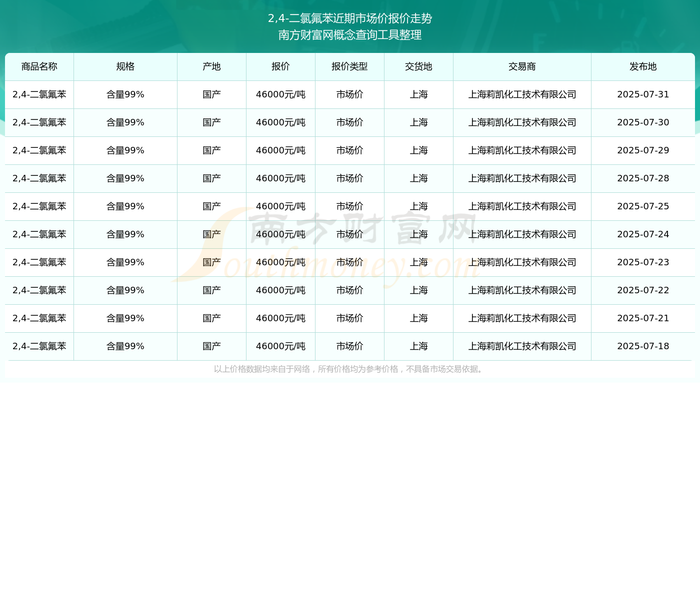Click the 2,4-二氯氟苯近期市场价报价走势 title
This screenshot has width=700, height=602.
click(x=350, y=18)
